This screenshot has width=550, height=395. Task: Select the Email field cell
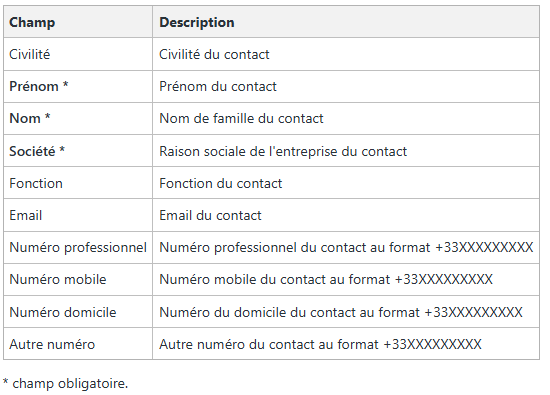point(78,215)
